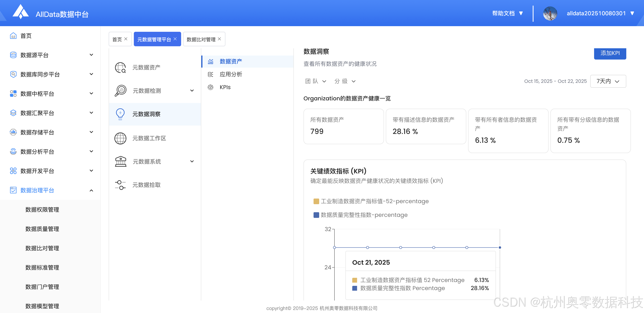Click the 添加KPI button
644x313 pixels.
point(610,54)
